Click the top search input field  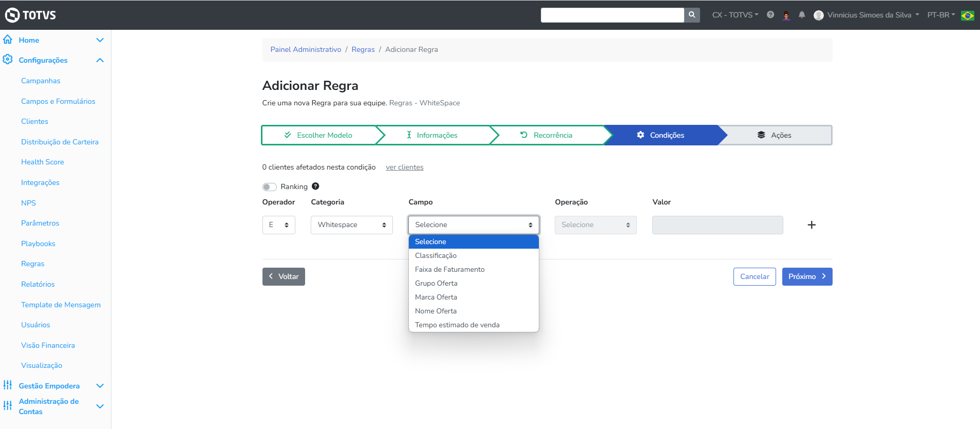tap(612, 15)
